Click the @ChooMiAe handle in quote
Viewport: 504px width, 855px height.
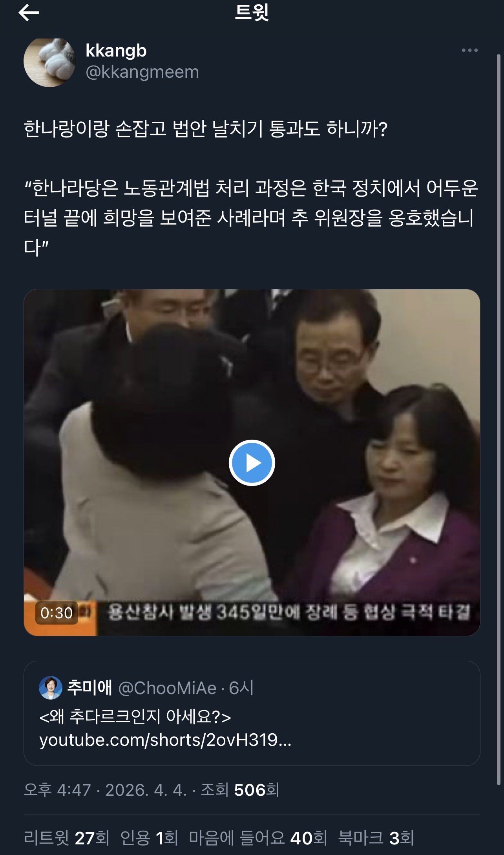[x=167, y=688]
